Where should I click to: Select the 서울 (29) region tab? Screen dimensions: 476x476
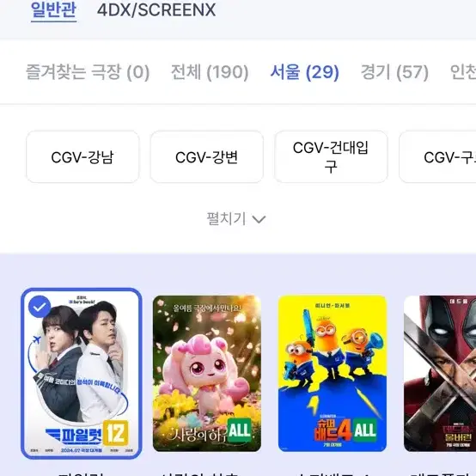point(304,72)
